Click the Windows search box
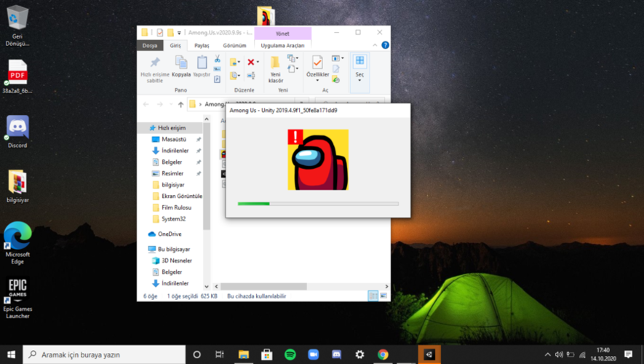 click(104, 355)
